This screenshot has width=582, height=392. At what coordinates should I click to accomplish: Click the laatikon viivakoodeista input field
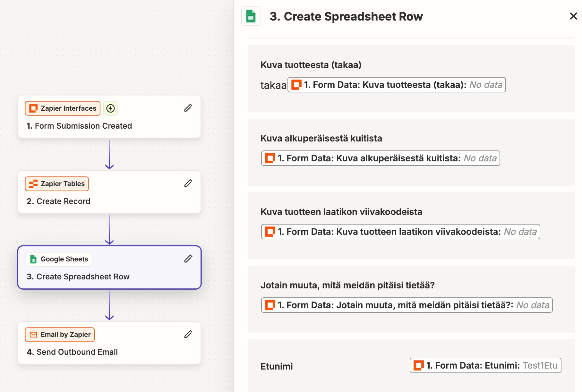pyautogui.click(x=400, y=232)
